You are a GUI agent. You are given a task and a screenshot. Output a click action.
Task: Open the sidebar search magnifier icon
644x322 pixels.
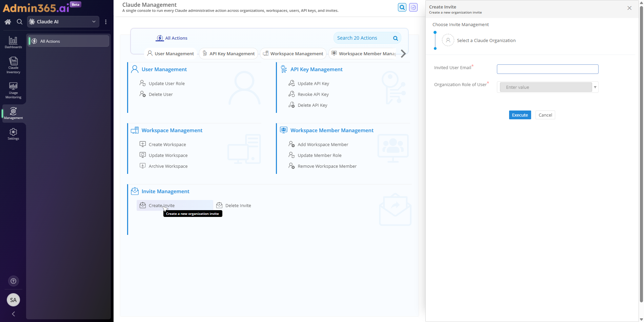coord(20,22)
